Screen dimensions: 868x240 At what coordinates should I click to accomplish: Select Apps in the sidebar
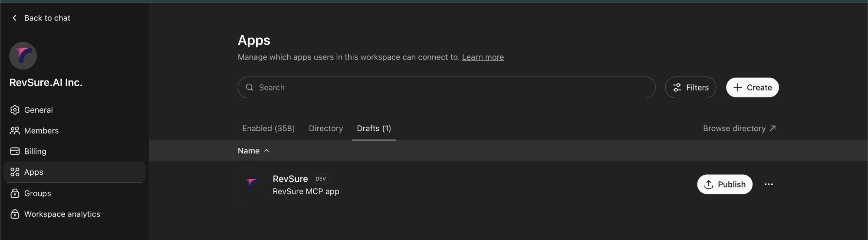click(74, 172)
